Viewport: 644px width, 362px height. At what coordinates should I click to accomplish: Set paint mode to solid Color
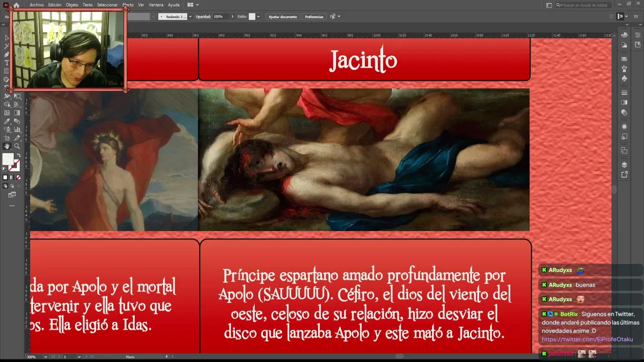6,177
